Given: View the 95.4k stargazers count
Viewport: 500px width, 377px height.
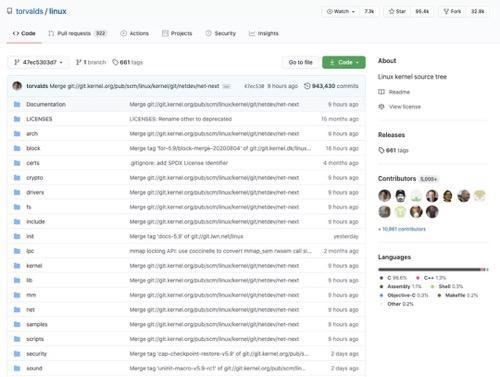Looking at the screenshot, I should point(422,11).
